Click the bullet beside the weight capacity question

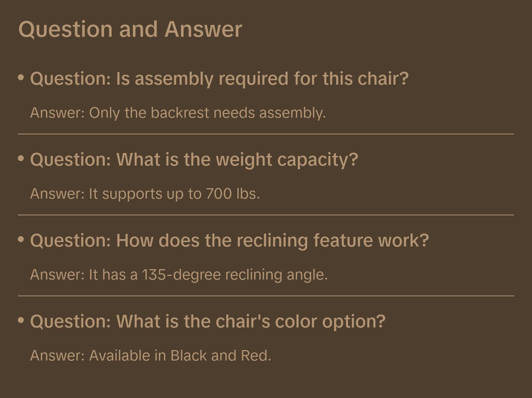click(21, 159)
